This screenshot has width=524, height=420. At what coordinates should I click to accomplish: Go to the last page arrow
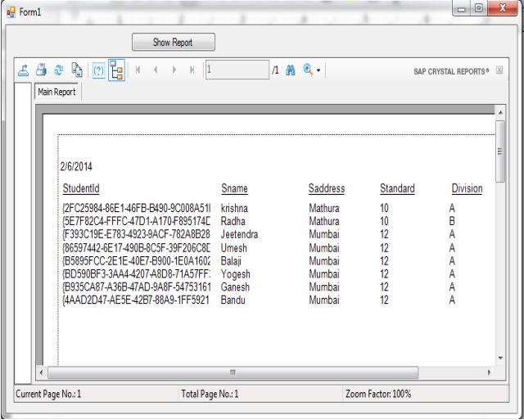[x=192, y=71]
